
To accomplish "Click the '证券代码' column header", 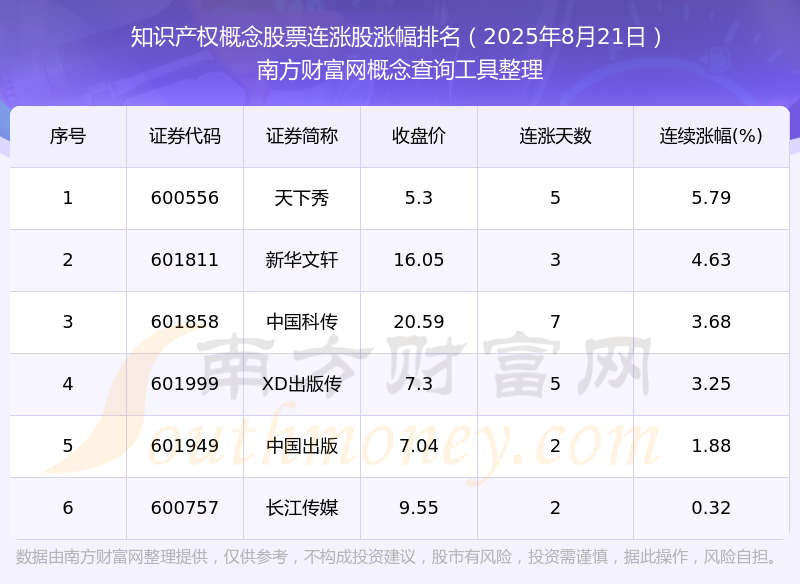I will 185,136.
